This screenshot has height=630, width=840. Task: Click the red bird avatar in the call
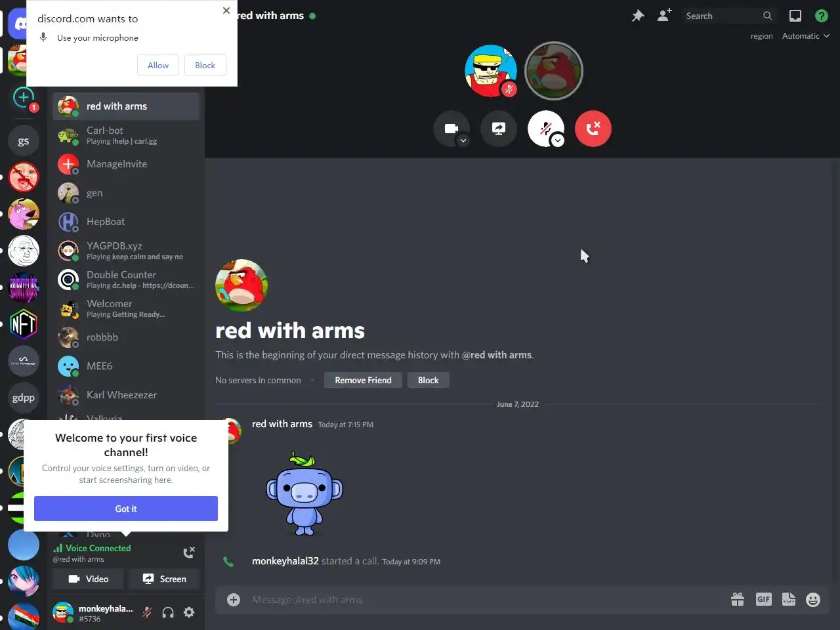pos(555,71)
